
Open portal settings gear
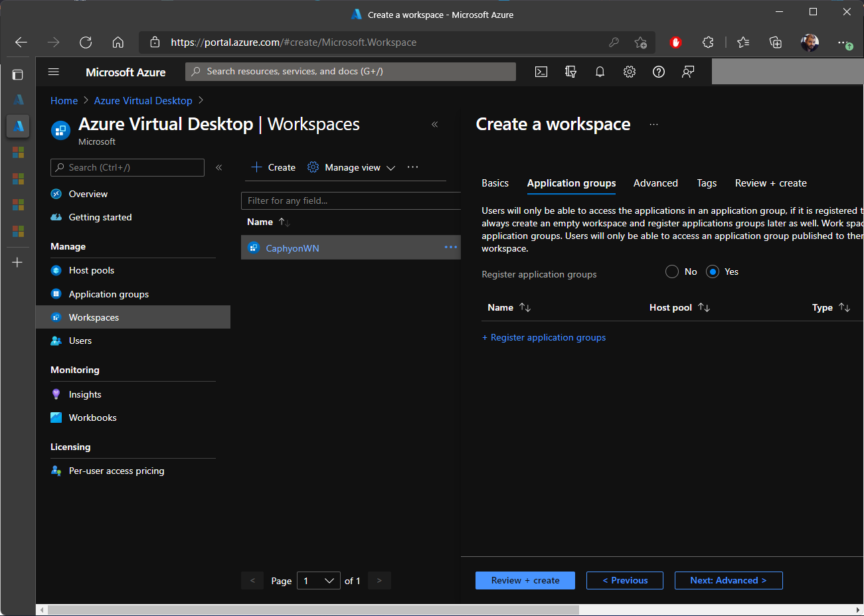point(630,72)
